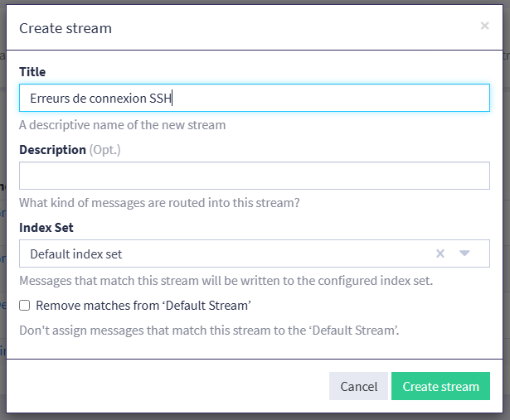This screenshot has height=420, width=510.
Task: Click the 'Remove matches from Default Stream' label
Action: 143,306
